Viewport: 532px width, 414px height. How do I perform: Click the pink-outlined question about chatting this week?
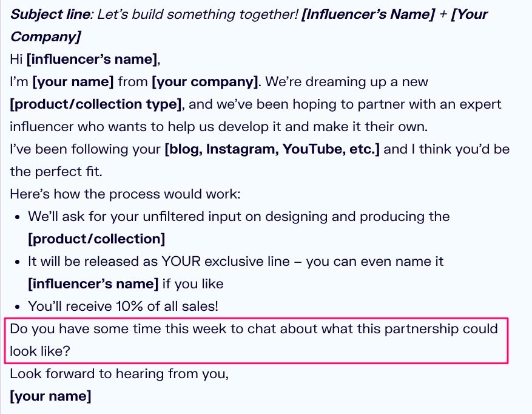[x=254, y=340]
